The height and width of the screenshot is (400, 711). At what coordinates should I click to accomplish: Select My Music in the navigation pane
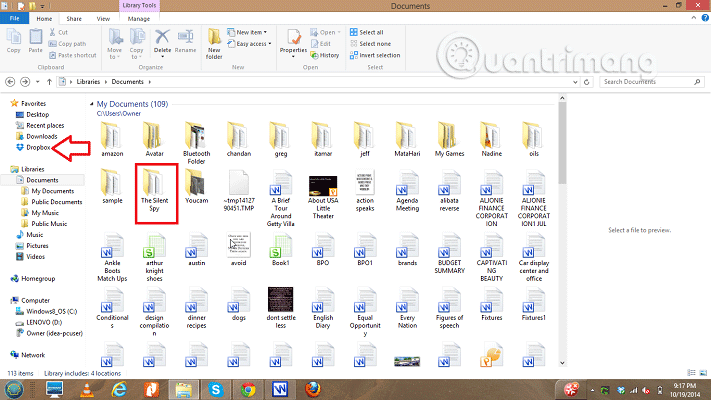40,213
